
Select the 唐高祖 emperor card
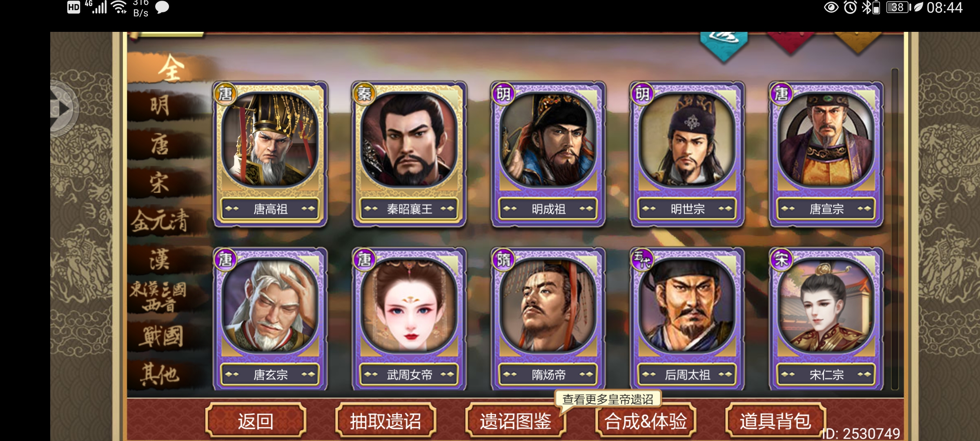pos(270,154)
